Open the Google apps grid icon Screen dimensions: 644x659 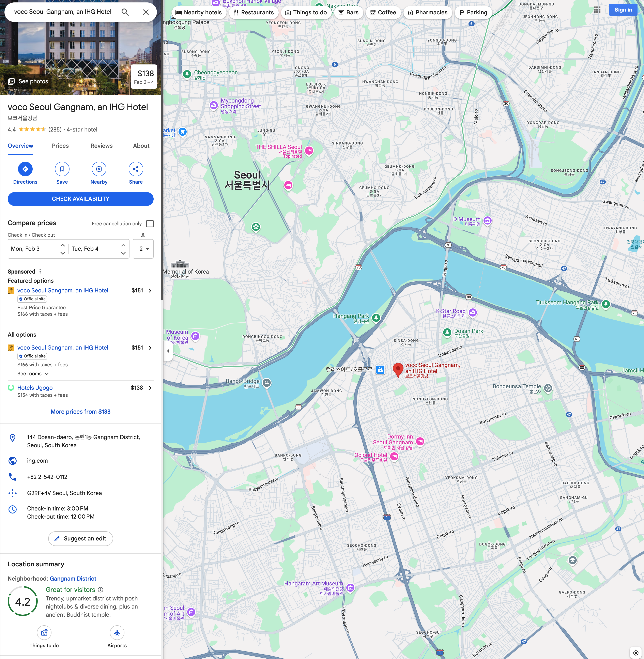[x=597, y=10]
